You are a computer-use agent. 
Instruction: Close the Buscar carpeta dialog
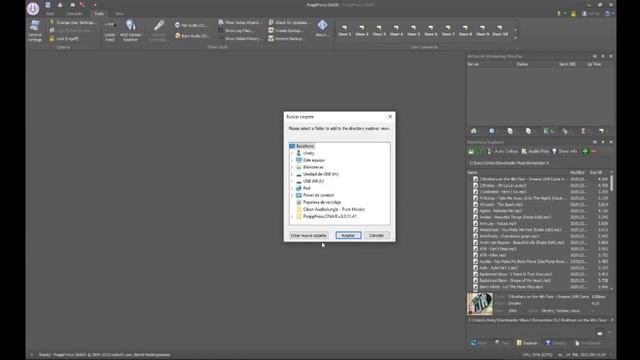click(x=390, y=117)
